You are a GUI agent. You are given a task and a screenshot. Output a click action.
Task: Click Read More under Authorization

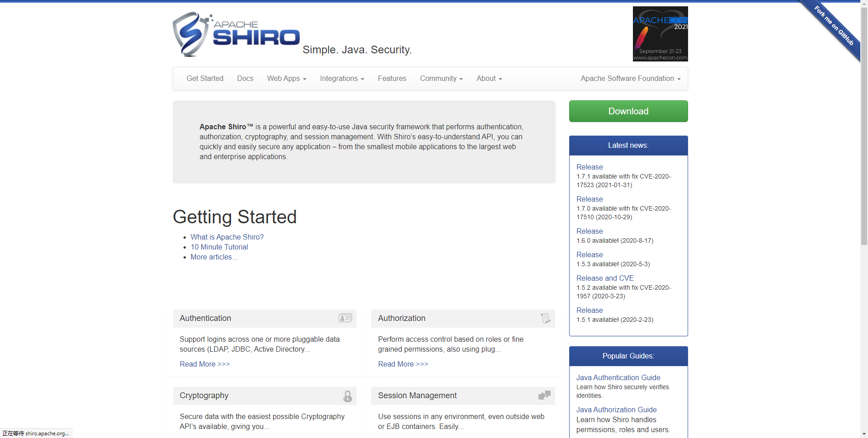click(x=403, y=364)
